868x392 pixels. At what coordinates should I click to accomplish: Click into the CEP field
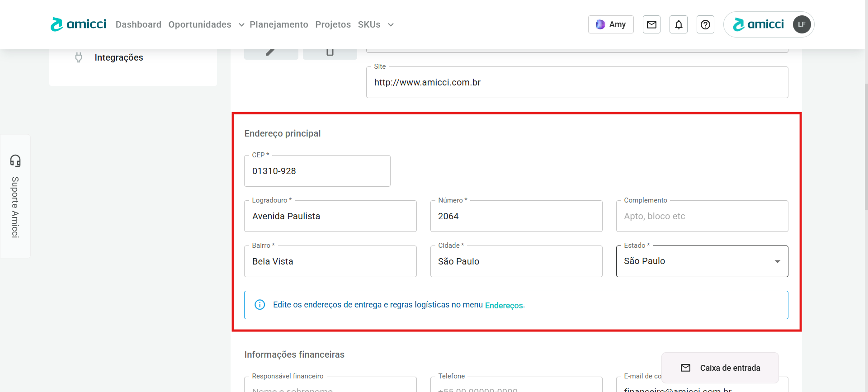coord(317,171)
